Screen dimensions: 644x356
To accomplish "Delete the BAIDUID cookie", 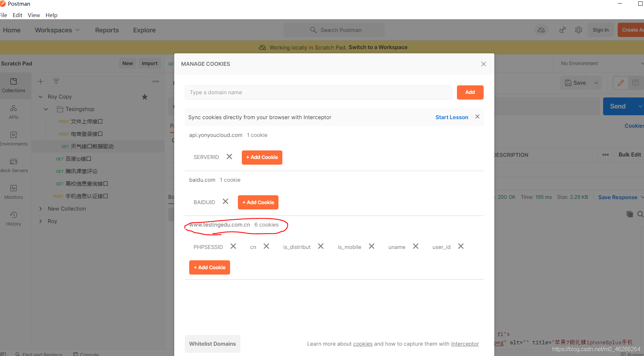I will pos(225,202).
